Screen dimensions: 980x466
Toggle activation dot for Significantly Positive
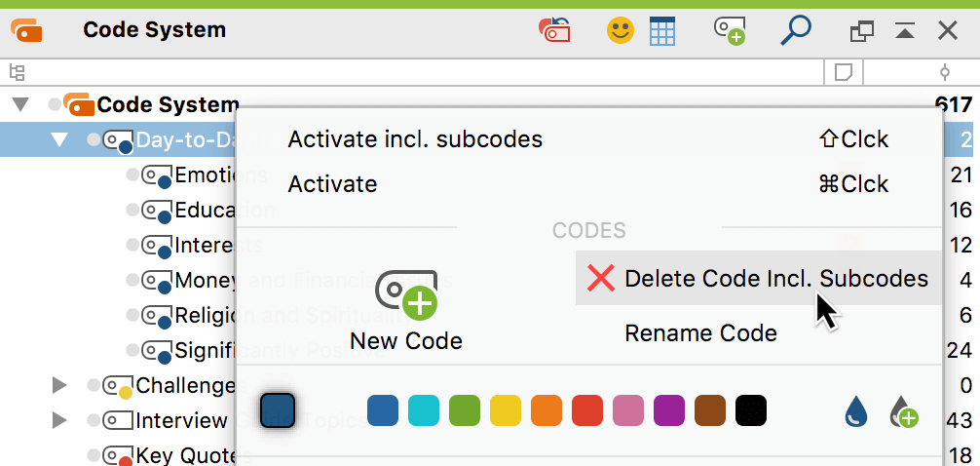tap(132, 350)
